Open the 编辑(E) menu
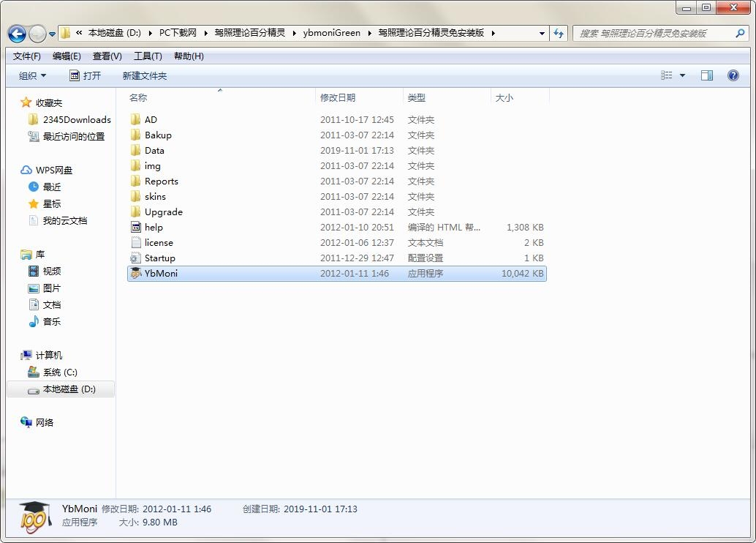This screenshot has height=543, width=756. click(67, 56)
